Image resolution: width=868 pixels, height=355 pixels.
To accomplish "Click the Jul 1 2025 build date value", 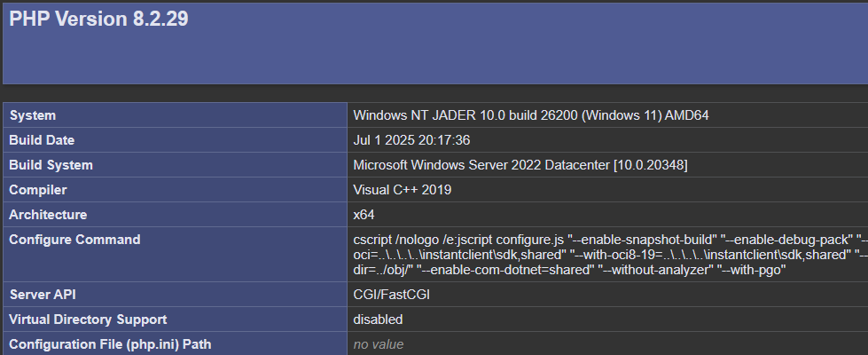I will tap(411, 140).
